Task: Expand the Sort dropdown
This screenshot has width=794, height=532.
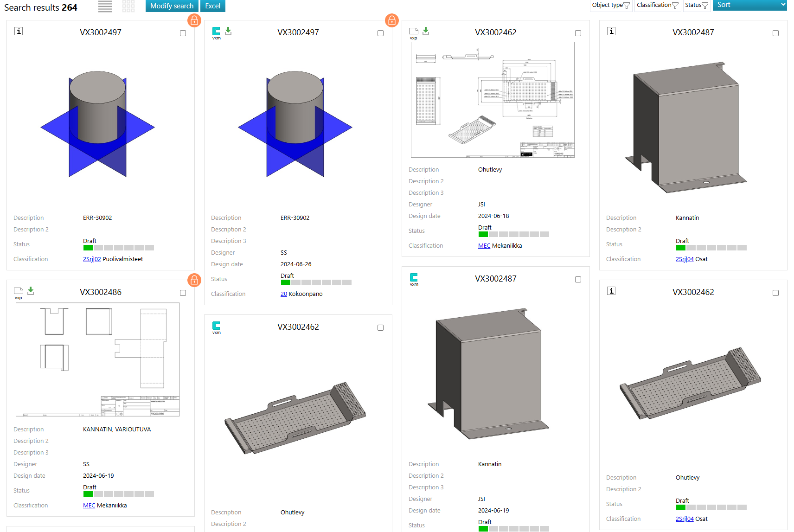Action: coord(749,5)
